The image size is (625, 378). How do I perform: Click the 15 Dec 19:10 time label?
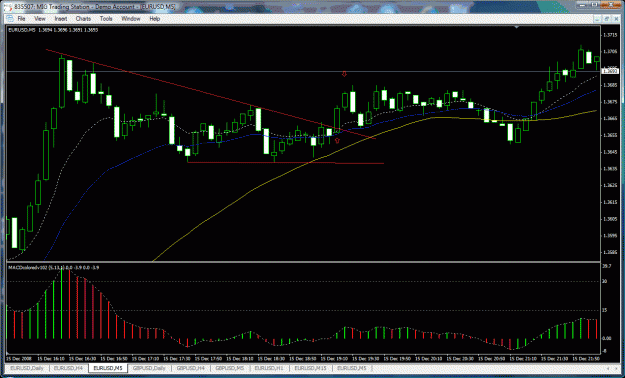click(x=335, y=360)
